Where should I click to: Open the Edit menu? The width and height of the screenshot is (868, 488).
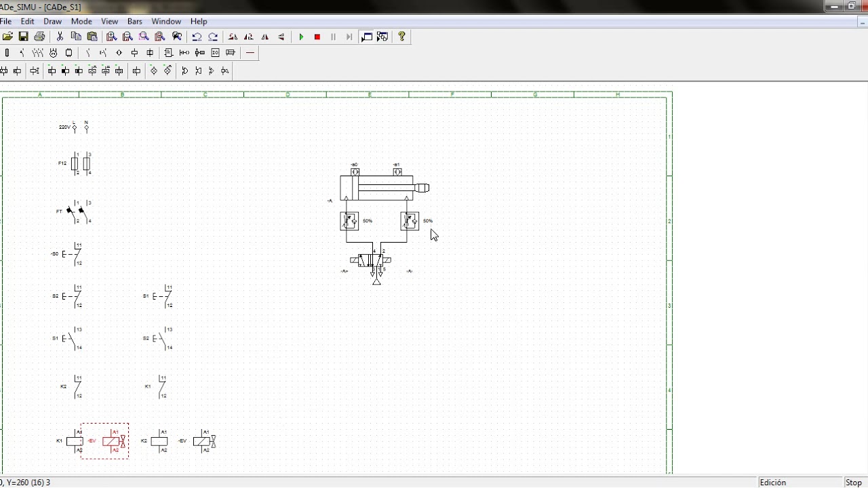(27, 21)
